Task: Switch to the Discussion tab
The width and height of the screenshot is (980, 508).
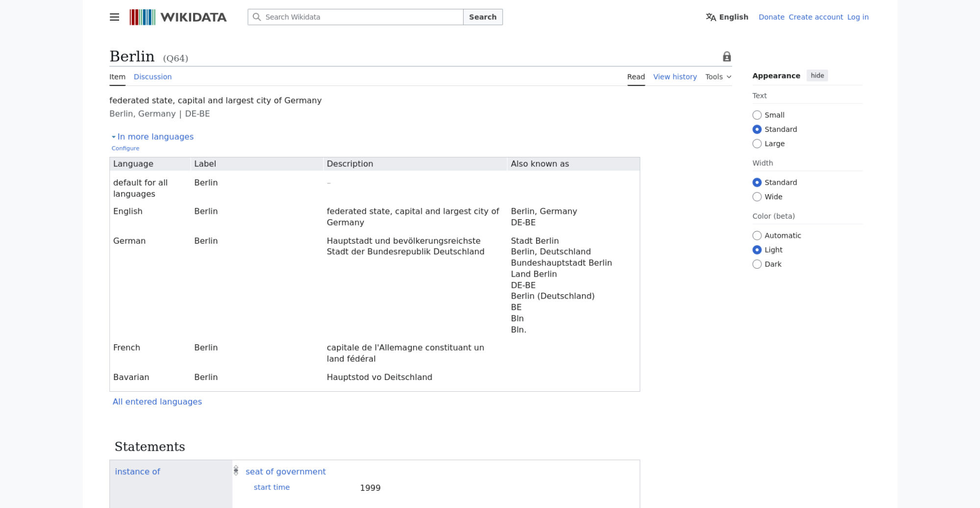Action: pyautogui.click(x=152, y=77)
